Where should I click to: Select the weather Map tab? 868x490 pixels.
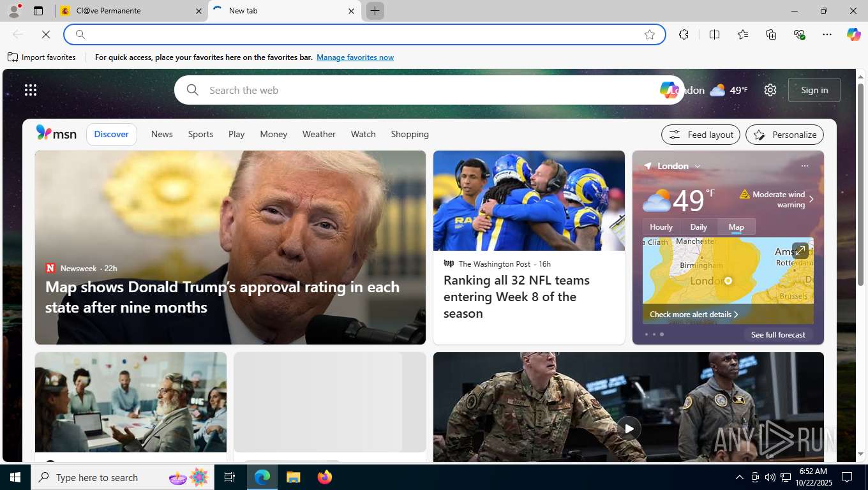737,227
